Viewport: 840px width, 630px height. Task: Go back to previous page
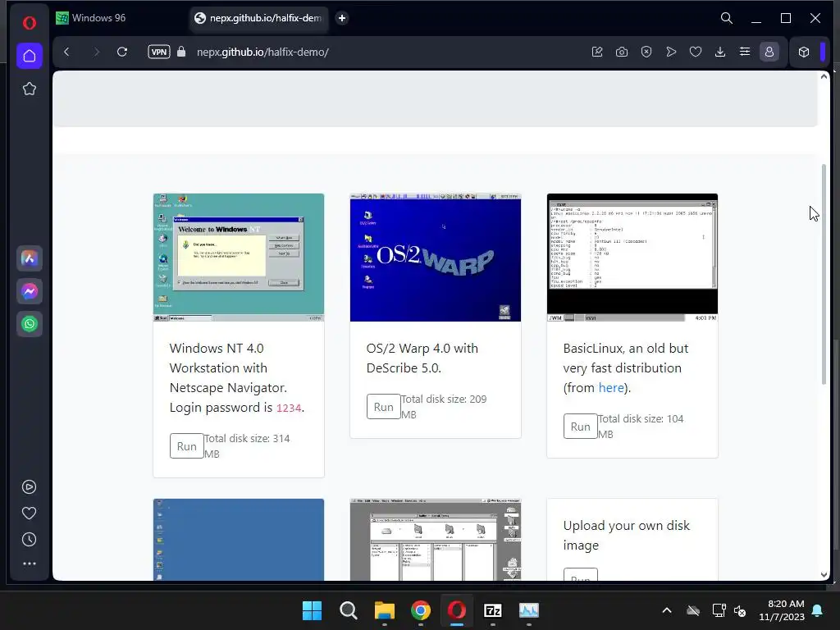pyautogui.click(x=66, y=52)
